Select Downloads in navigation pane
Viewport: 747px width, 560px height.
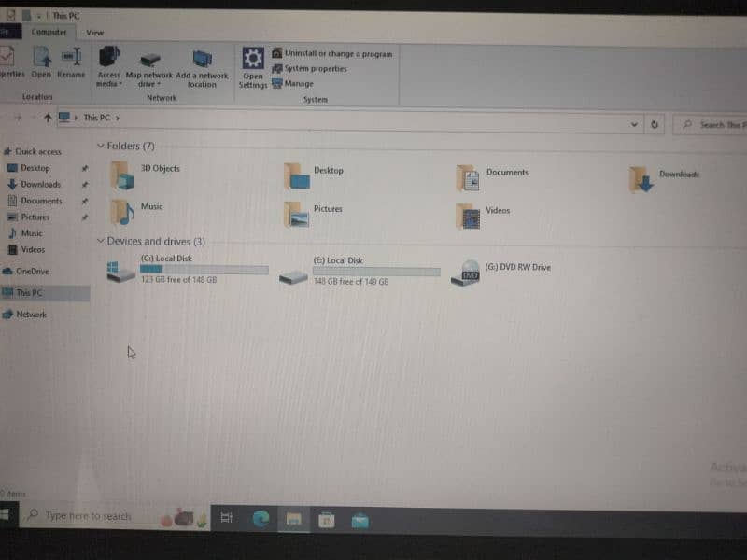(x=35, y=184)
